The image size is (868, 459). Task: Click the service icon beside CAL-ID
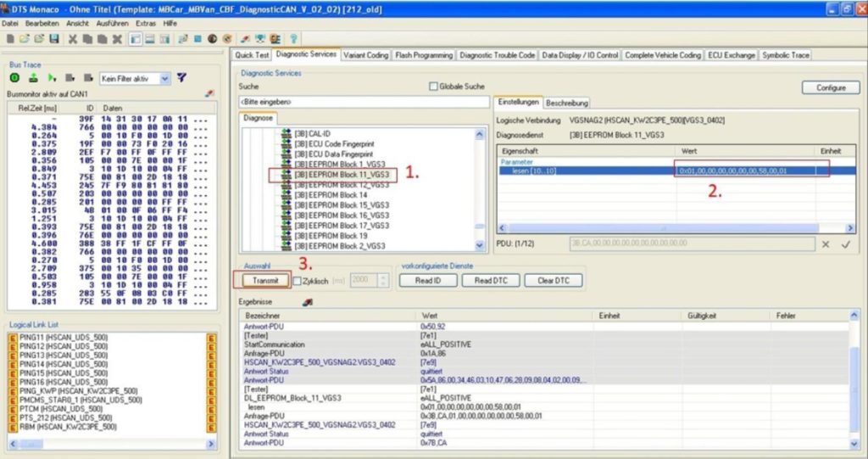pyautogui.click(x=287, y=133)
